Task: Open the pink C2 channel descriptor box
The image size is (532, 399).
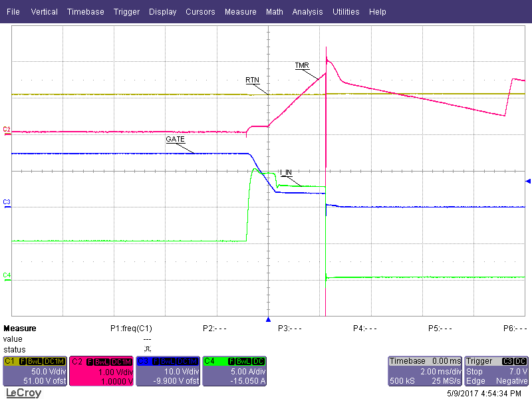Action: [101, 371]
